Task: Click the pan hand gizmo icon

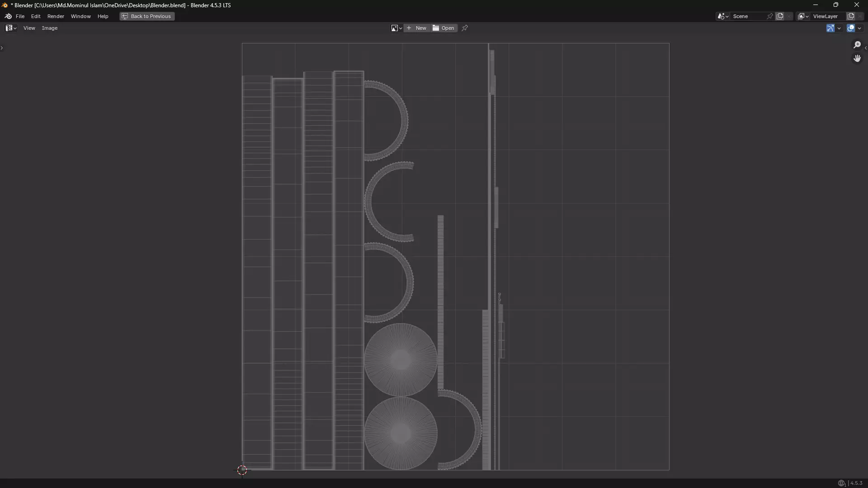Action: (x=857, y=58)
